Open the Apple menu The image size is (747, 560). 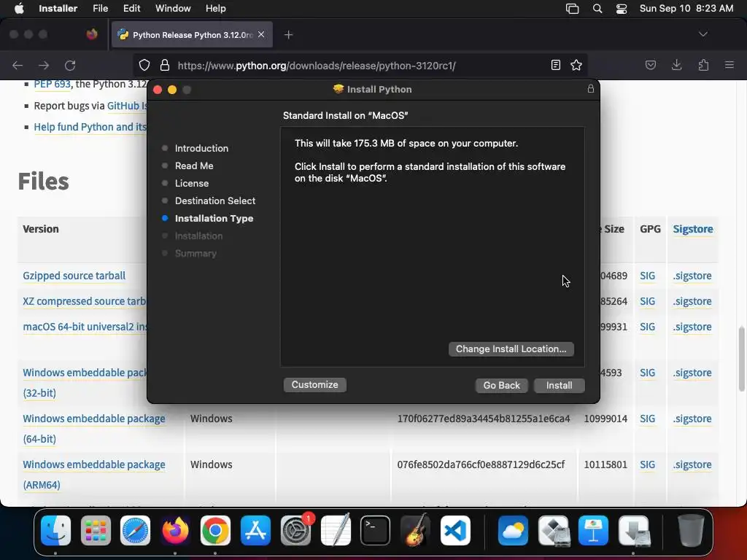(x=19, y=9)
